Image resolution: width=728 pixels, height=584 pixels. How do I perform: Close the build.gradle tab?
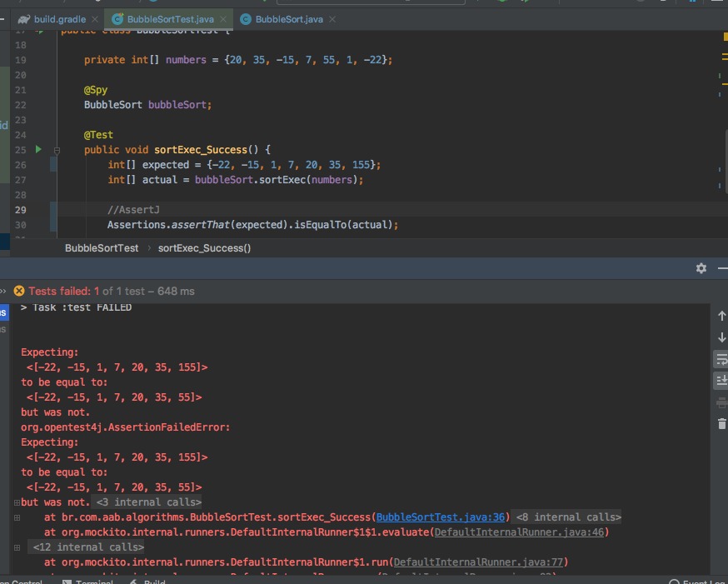pos(95,19)
